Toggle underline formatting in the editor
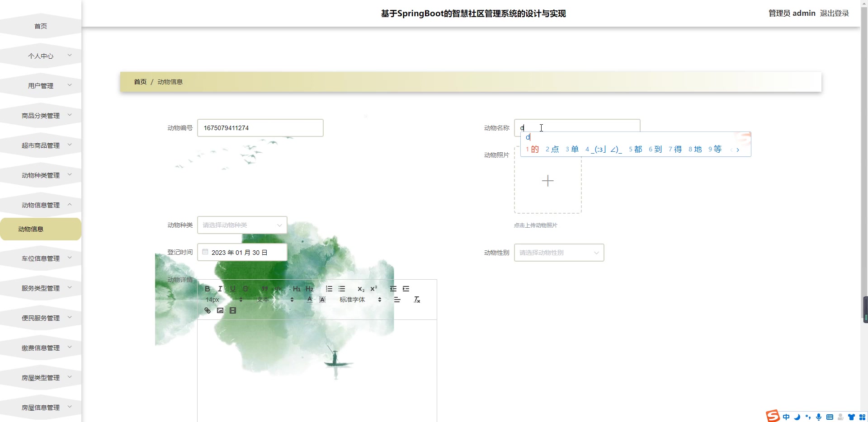 [233, 289]
